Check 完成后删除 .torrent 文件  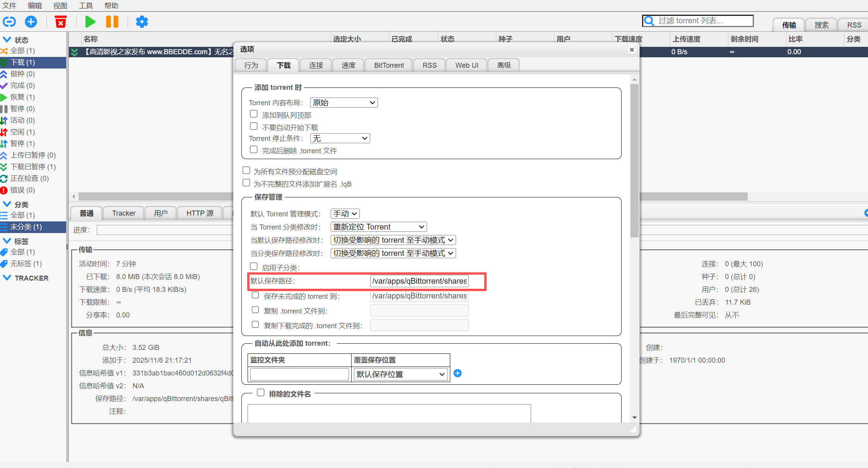pyautogui.click(x=253, y=149)
